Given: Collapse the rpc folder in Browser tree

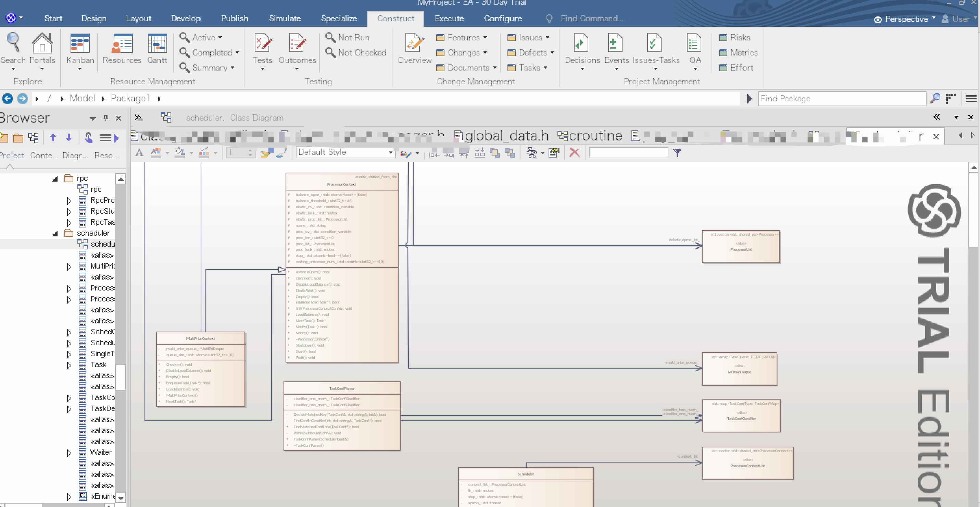Looking at the screenshot, I should click(x=55, y=178).
